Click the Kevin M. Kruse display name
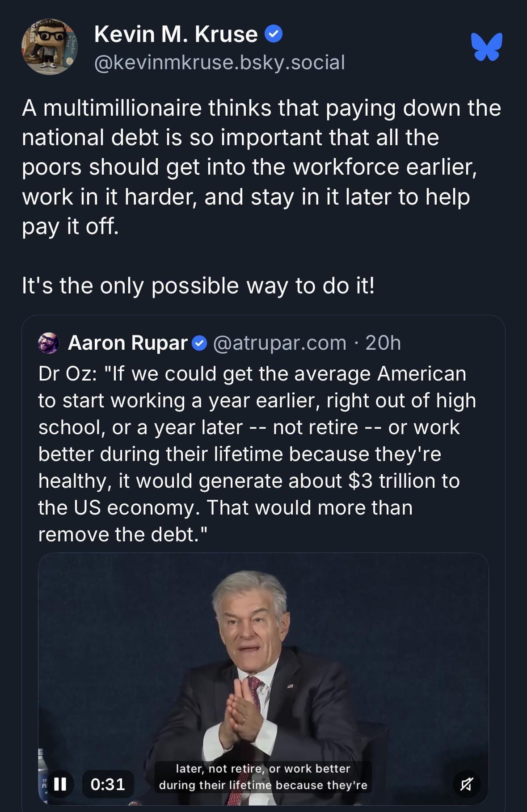Viewport: 527px width, 812px height. tap(176, 34)
